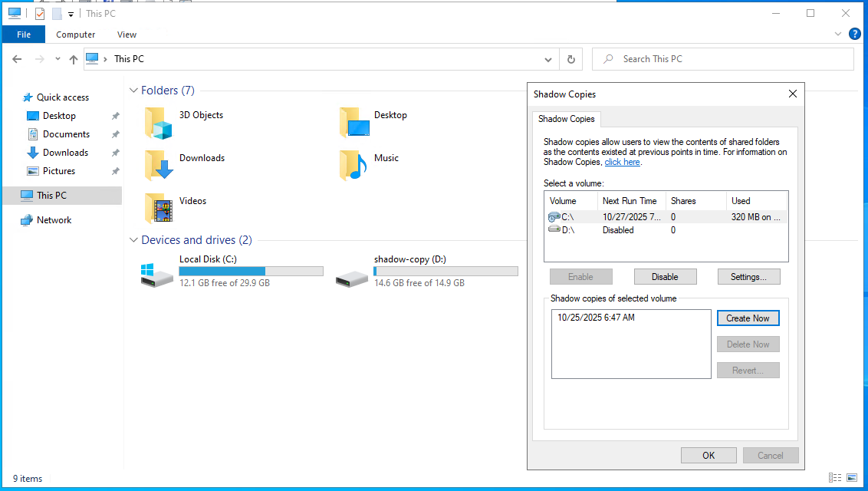The width and height of the screenshot is (868, 491).
Task: Select the Shadow Copies dialog tab
Action: [x=567, y=119]
